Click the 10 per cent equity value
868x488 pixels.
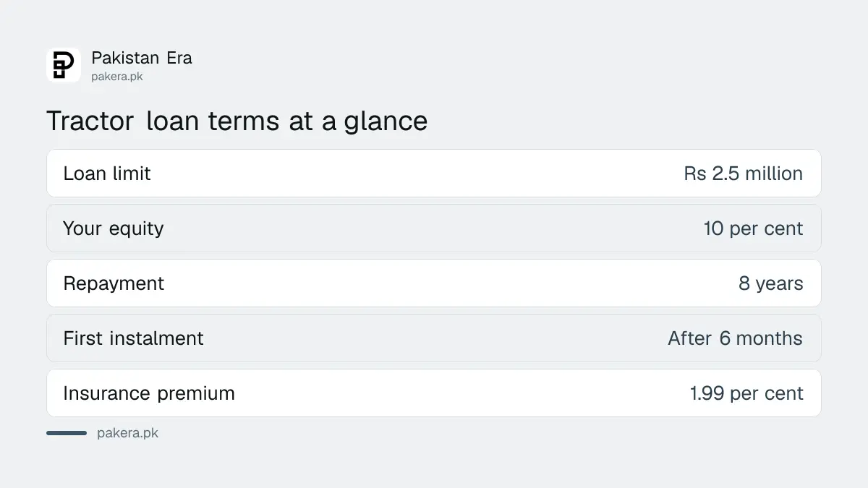pos(754,228)
